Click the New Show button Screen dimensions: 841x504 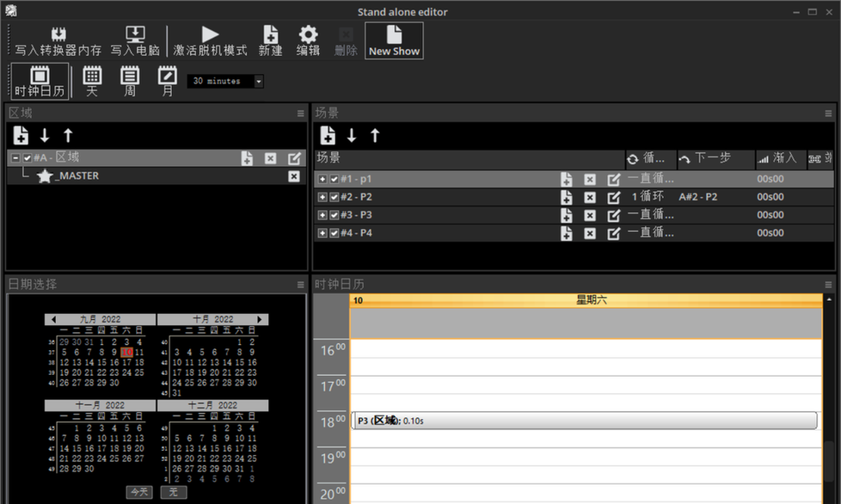pos(394,40)
